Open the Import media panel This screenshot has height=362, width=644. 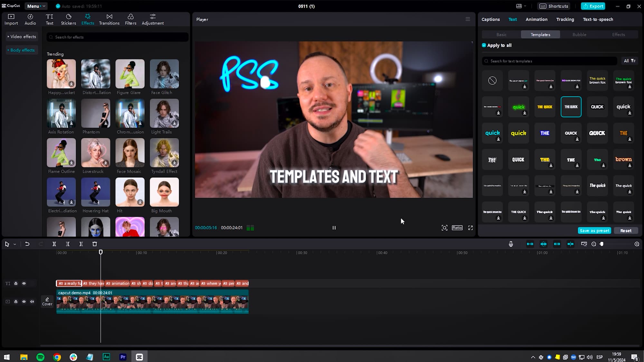coord(11,19)
